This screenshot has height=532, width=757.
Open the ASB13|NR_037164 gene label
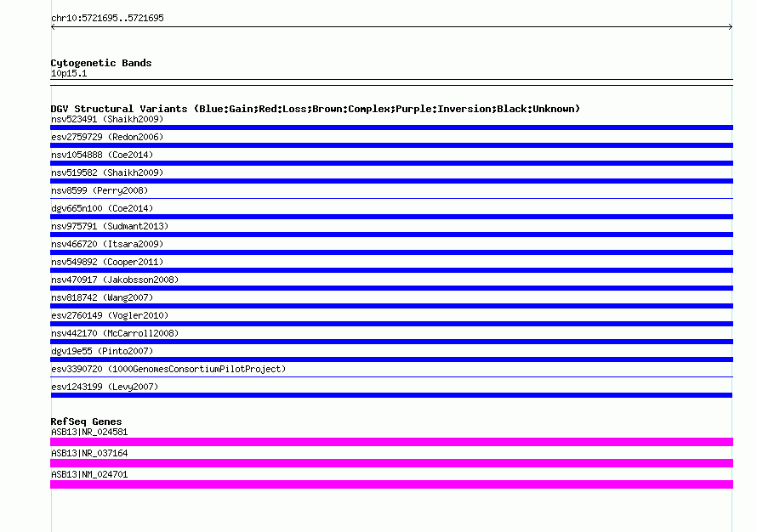point(89,453)
